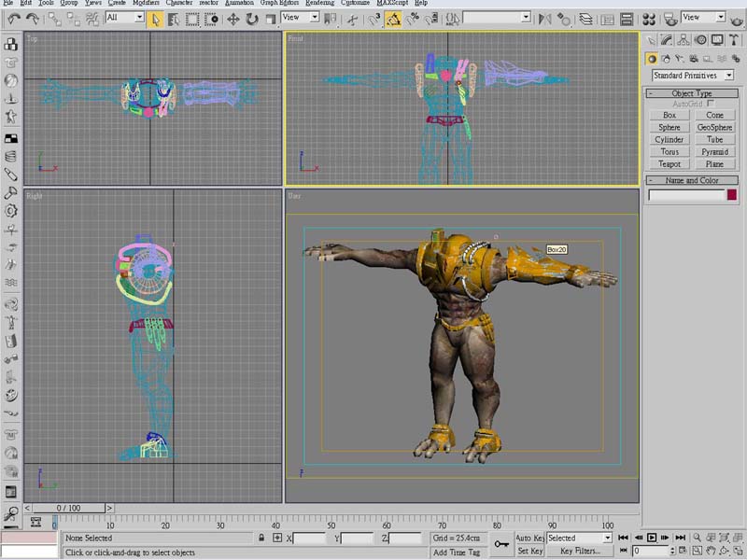Click the Mirror Selected Objects icon
Screen dimensions: 747x560
pyautogui.click(x=544, y=19)
